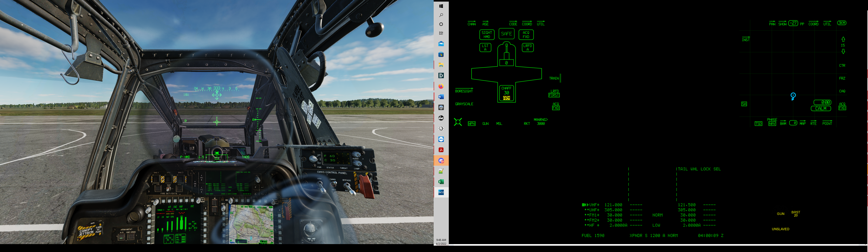Toggle the SAFE/ARM weapon status button

(506, 34)
